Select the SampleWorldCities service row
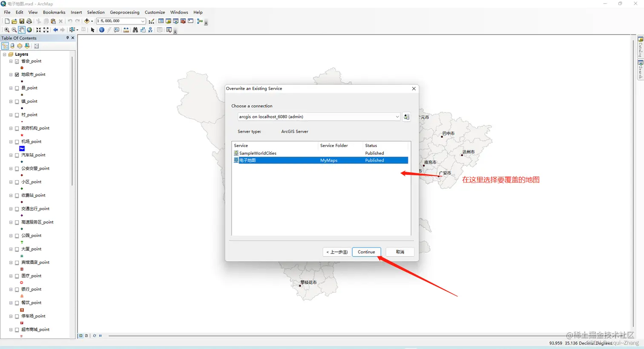 (320, 153)
